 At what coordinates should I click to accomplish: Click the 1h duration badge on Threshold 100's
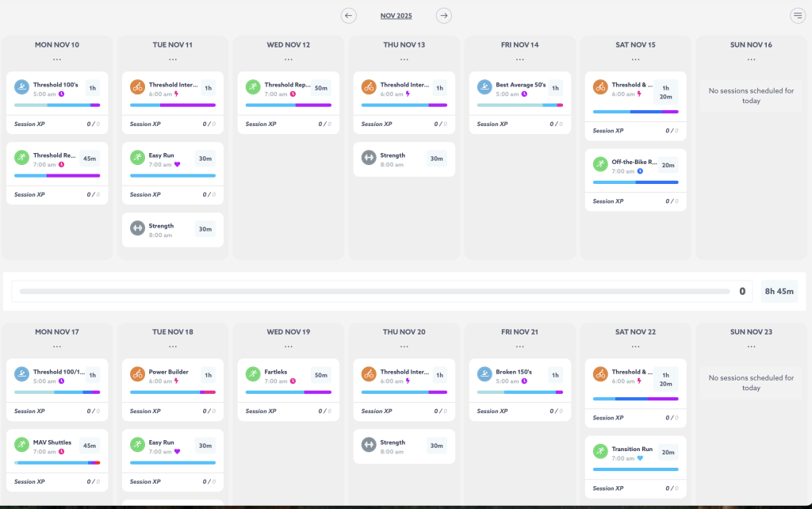(x=92, y=88)
